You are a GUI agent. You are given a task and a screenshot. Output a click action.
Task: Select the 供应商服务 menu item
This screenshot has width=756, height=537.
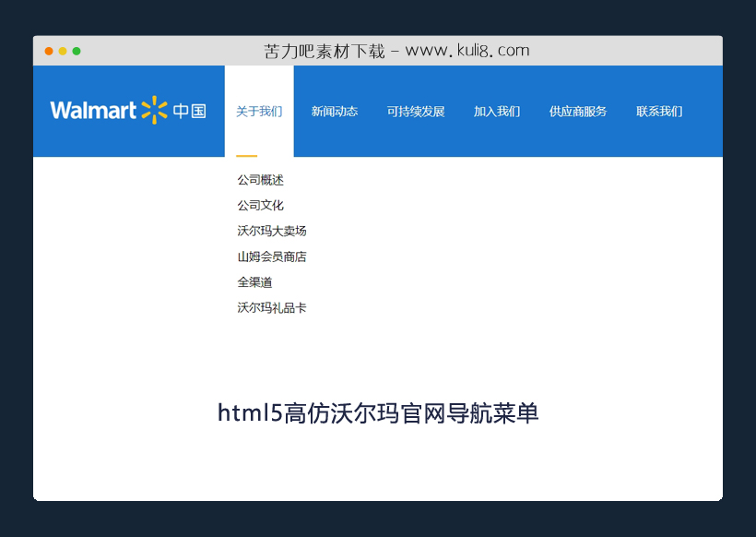coord(577,110)
